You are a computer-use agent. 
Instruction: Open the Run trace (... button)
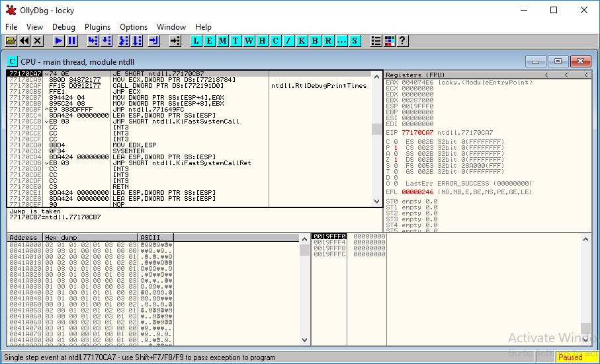341,40
